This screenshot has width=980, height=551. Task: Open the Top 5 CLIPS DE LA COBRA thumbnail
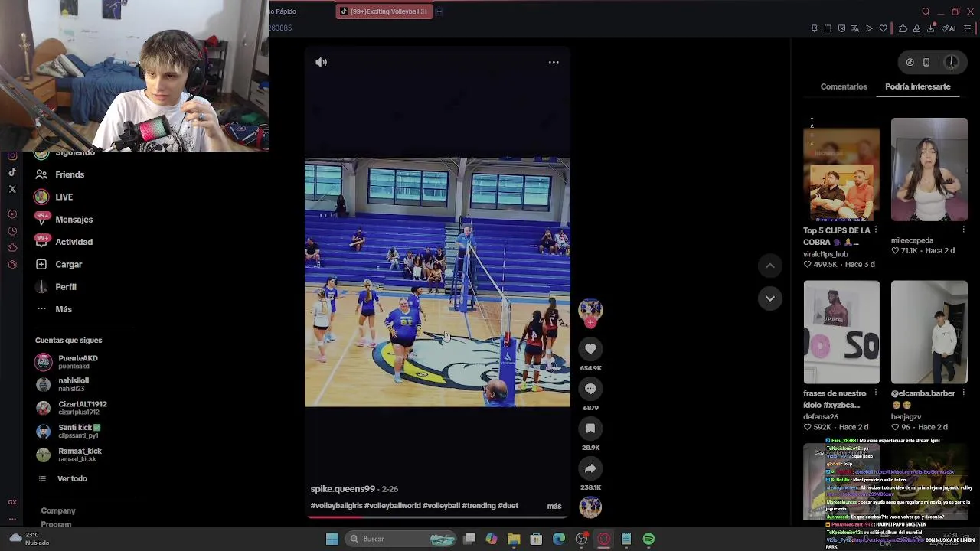click(x=841, y=170)
